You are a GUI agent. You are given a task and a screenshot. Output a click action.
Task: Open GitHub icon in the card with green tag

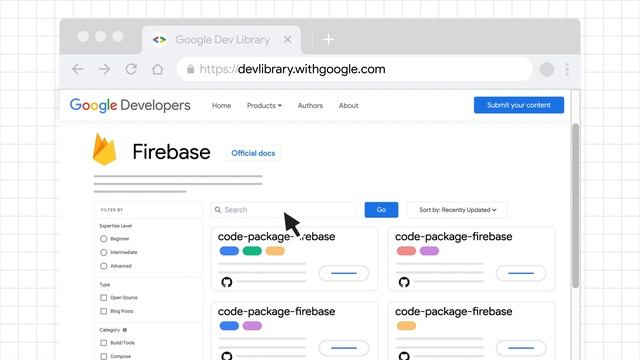pos(227,282)
